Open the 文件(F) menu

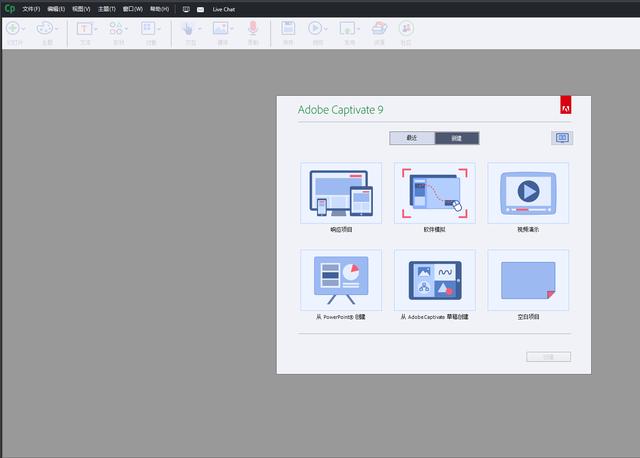(31, 9)
